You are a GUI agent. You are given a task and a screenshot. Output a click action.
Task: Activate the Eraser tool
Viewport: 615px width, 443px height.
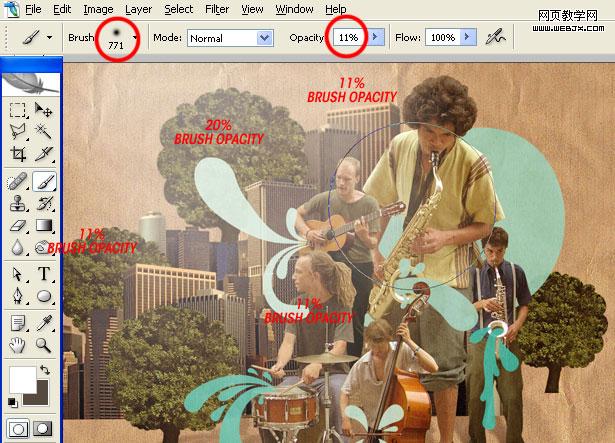coord(18,226)
